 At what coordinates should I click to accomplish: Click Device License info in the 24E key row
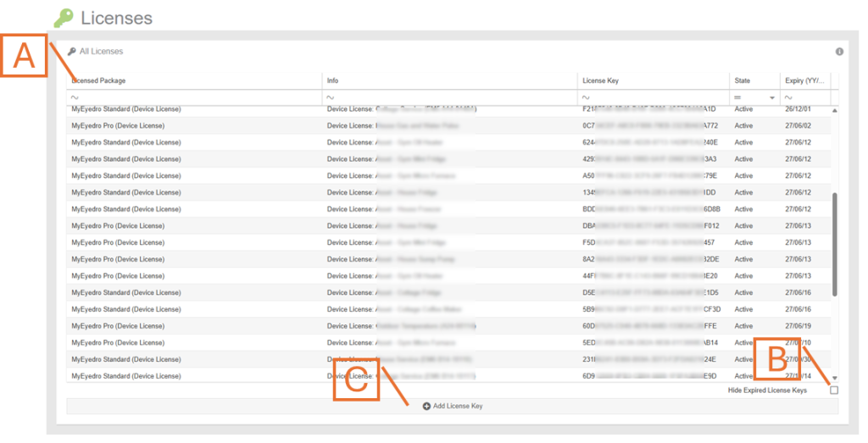pos(400,359)
